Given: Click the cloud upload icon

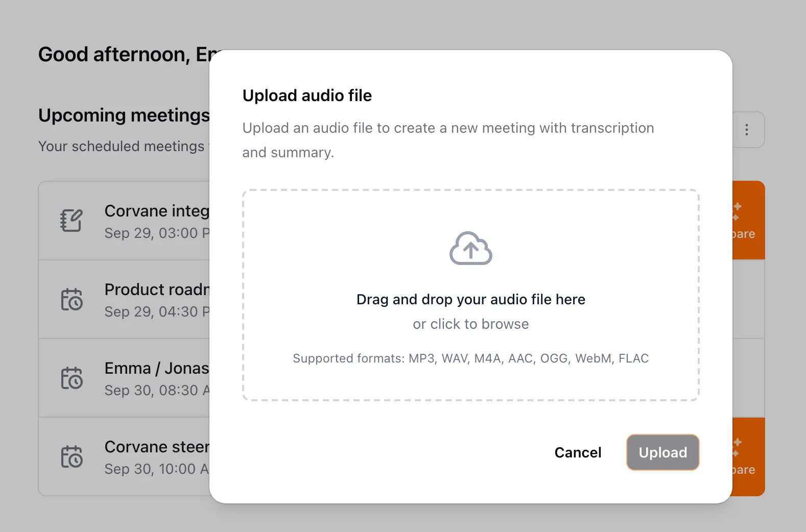Looking at the screenshot, I should coord(470,248).
